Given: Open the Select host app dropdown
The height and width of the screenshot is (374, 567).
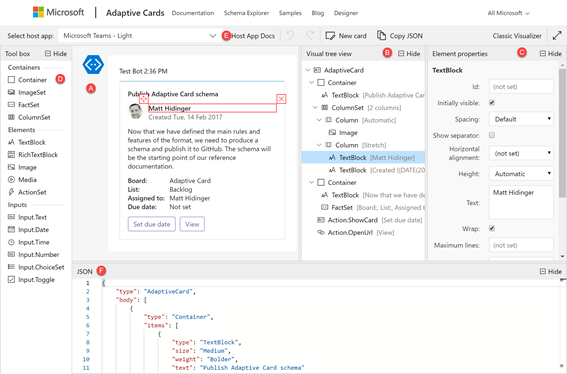Looking at the screenshot, I should (140, 35).
